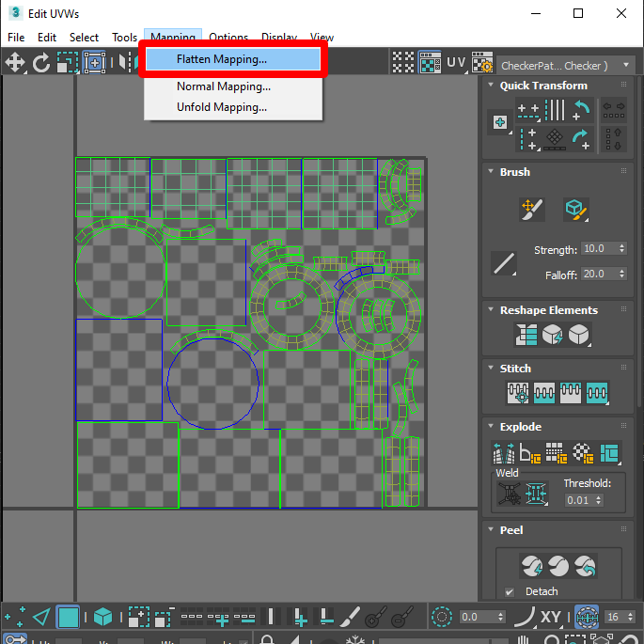644x644 pixels.
Task: Click Linear Align vertical bars icon
Action: (x=555, y=110)
